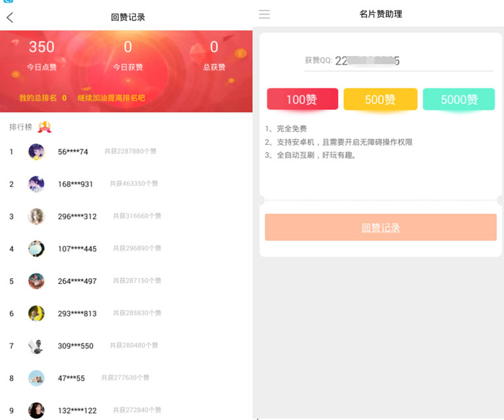Tap avatar of rank 8 user 47***55

point(36,378)
